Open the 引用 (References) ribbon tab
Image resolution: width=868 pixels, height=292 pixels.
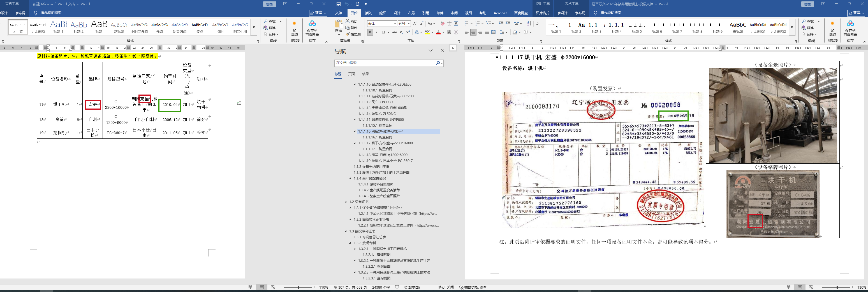click(x=425, y=13)
